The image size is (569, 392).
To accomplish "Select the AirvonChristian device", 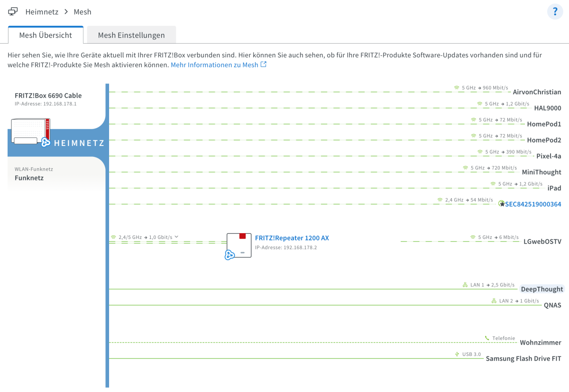I will 537,92.
